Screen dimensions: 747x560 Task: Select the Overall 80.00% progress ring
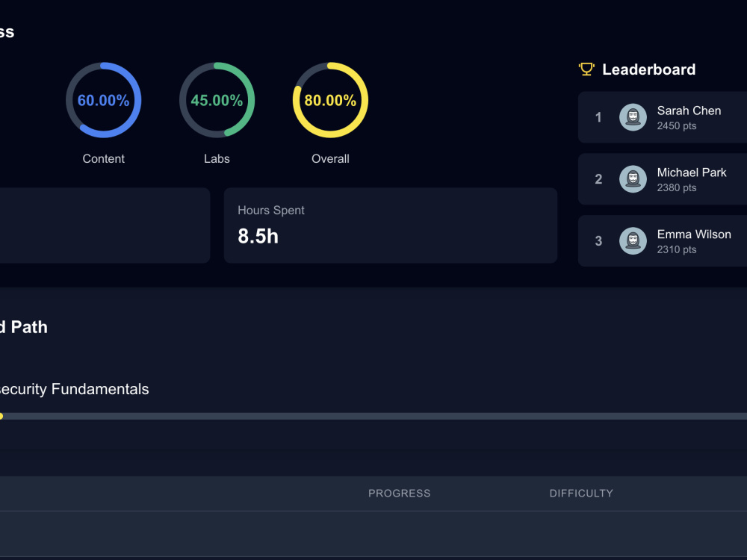pos(330,100)
